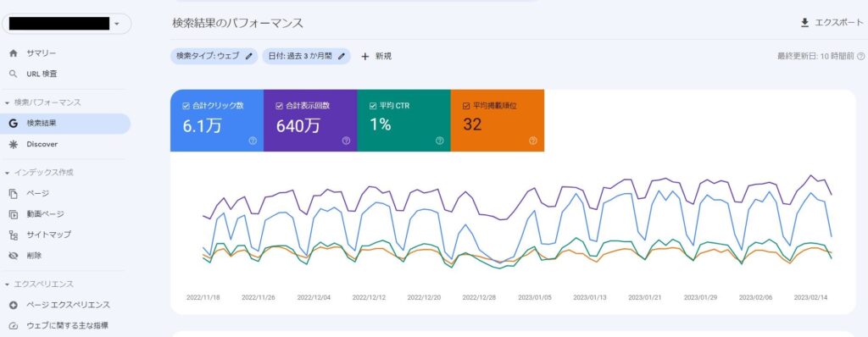Image resolution: width=868 pixels, height=337 pixels.
Task: Click the サイトマップ sitemap icon
Action: click(x=14, y=235)
